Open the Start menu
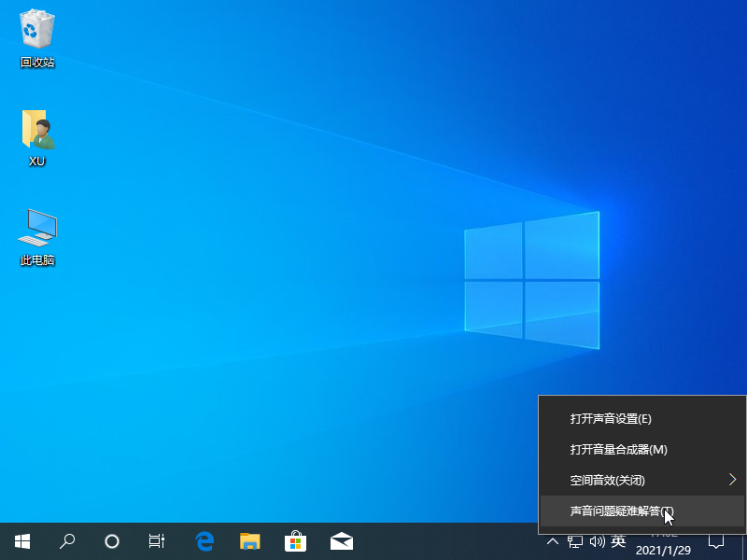The image size is (747, 560). click(x=21, y=541)
